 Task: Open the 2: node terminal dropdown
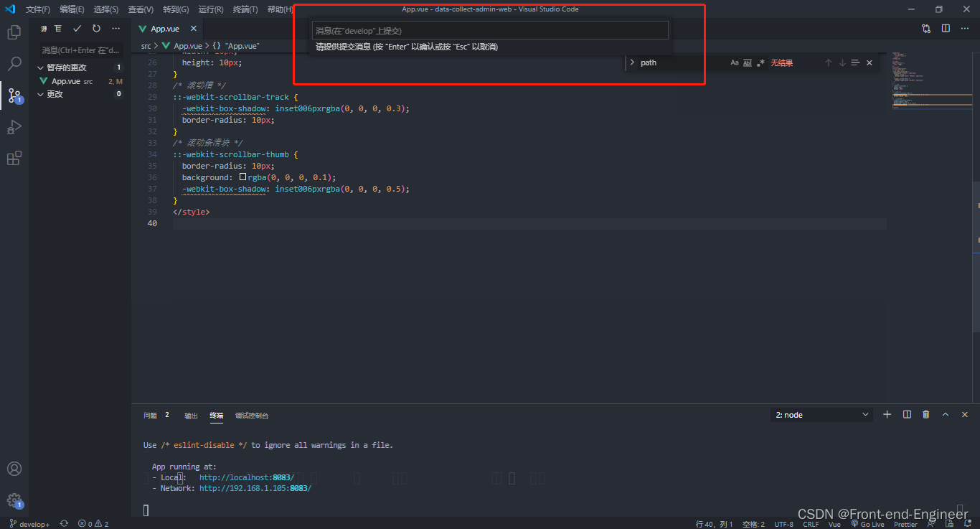pos(822,415)
